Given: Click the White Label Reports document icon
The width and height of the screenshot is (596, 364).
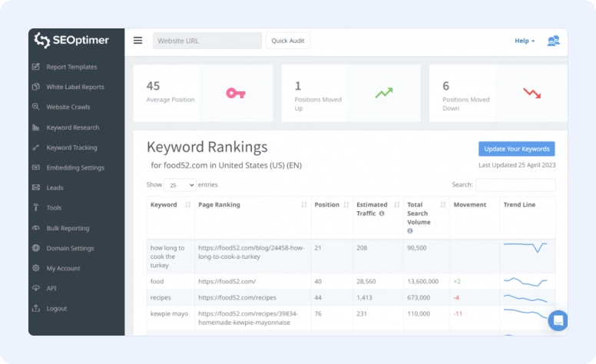Looking at the screenshot, I should [x=36, y=87].
